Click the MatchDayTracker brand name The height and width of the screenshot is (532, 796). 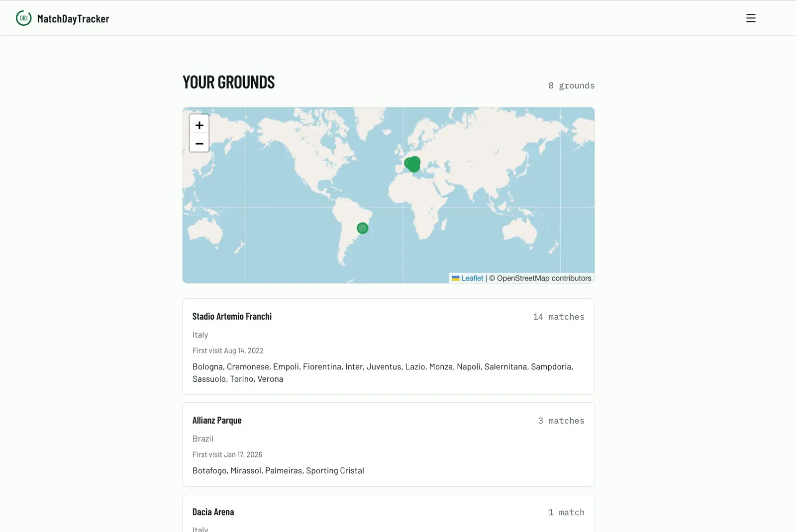[73, 19]
